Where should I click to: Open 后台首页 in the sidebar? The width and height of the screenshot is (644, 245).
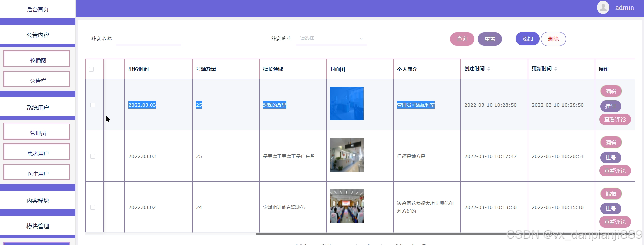point(38,9)
